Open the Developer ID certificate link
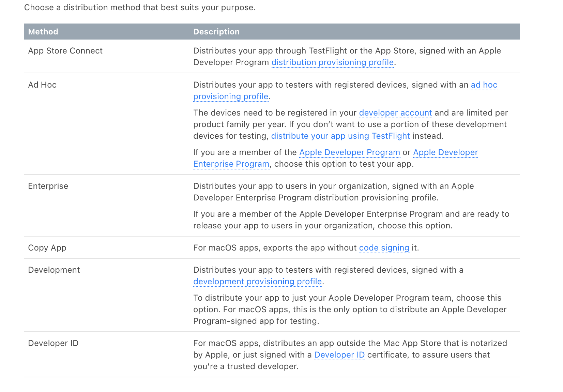Screen dimensions: 563x392 (x=339, y=355)
